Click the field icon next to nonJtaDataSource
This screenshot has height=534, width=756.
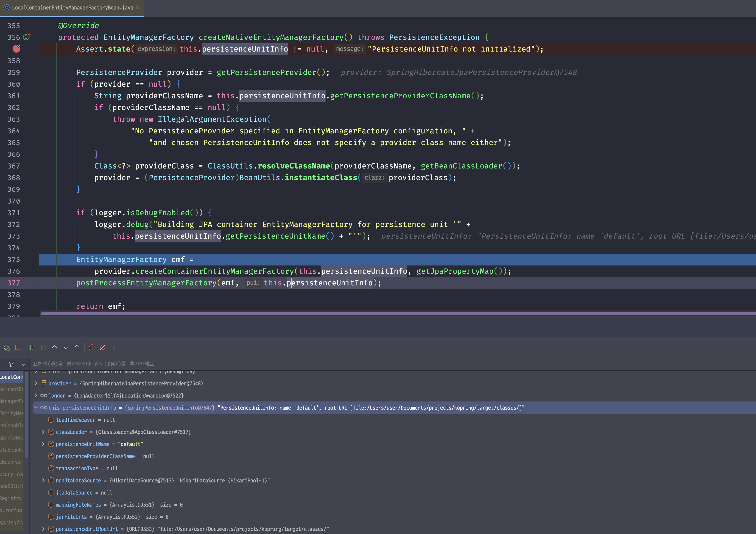51,480
